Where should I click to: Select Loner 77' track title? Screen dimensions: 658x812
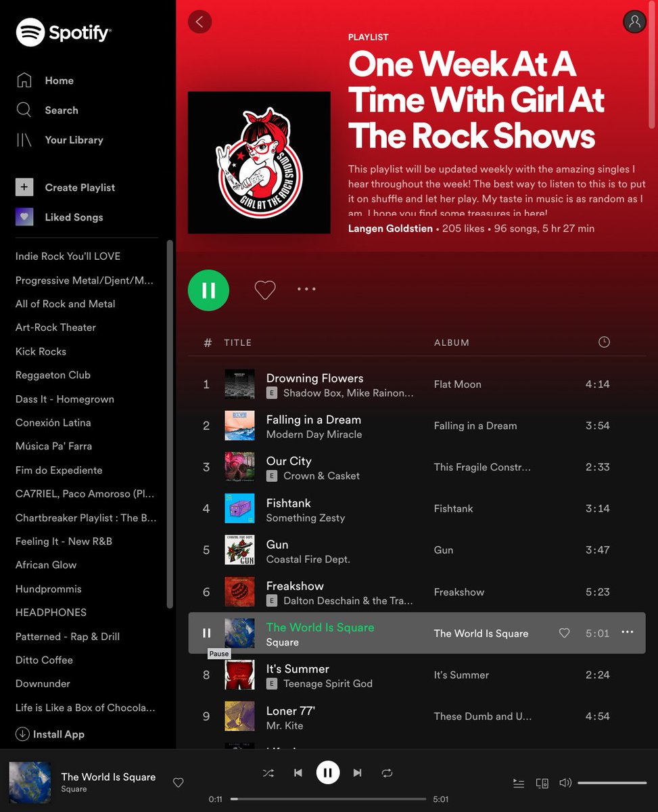coord(291,711)
